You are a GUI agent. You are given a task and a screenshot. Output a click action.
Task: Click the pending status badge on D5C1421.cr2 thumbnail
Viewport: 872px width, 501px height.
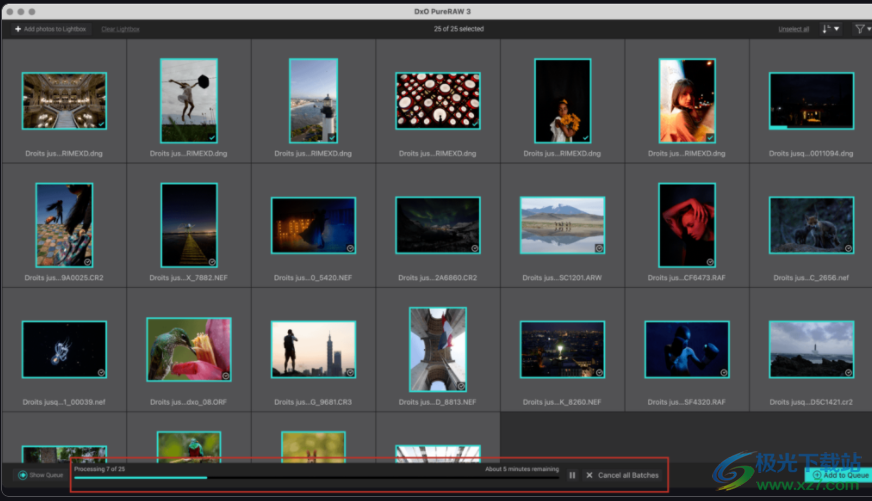(x=849, y=373)
